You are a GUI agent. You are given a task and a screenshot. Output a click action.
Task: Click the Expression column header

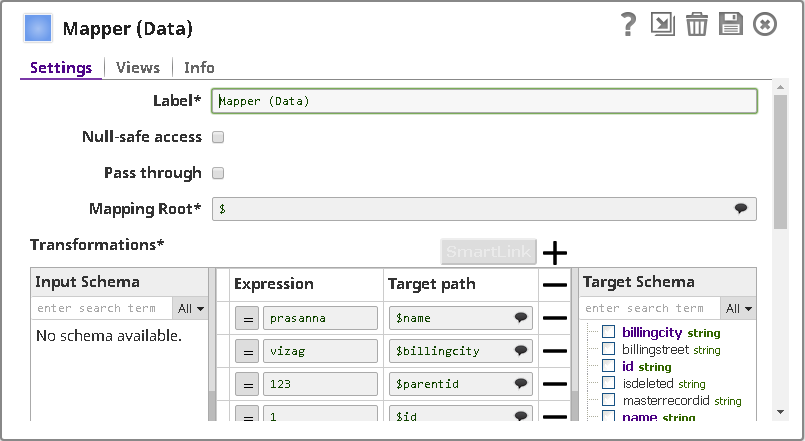pos(274,284)
